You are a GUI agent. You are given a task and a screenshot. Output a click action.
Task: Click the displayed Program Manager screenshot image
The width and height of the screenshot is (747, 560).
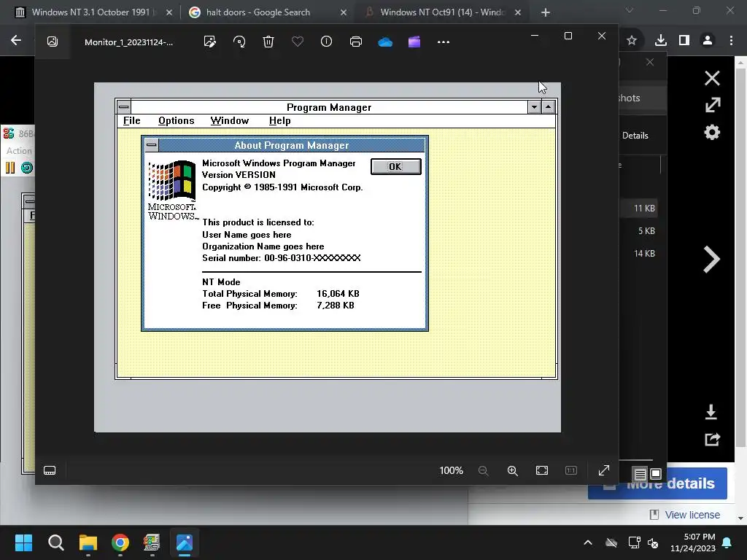pyautogui.click(x=328, y=257)
